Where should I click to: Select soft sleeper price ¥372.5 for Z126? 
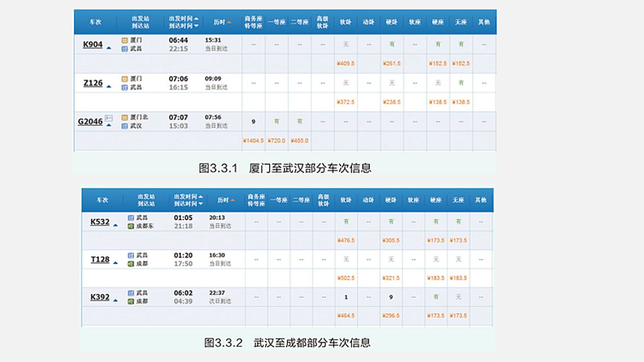346,102
